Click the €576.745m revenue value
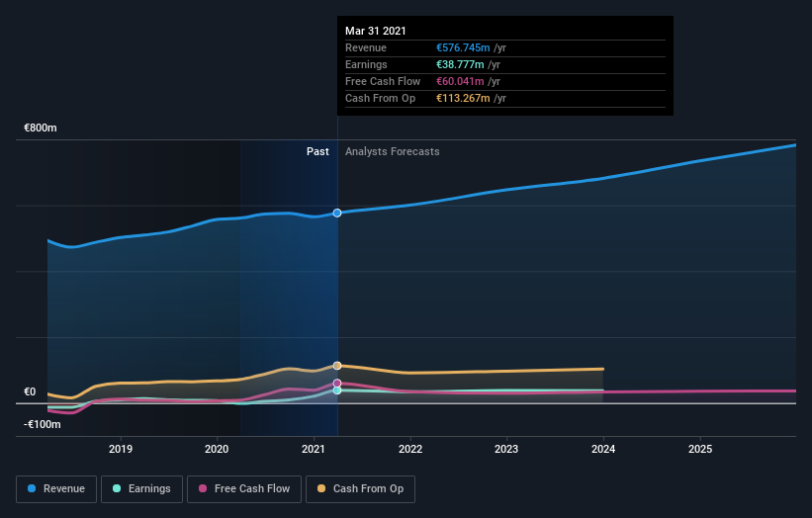Image resolution: width=812 pixels, height=518 pixels. [x=463, y=47]
